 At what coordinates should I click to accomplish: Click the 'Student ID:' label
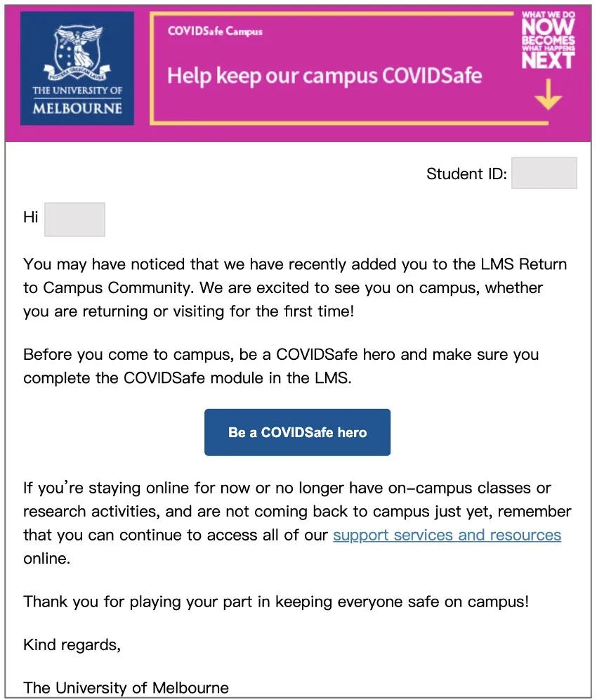pos(466,174)
